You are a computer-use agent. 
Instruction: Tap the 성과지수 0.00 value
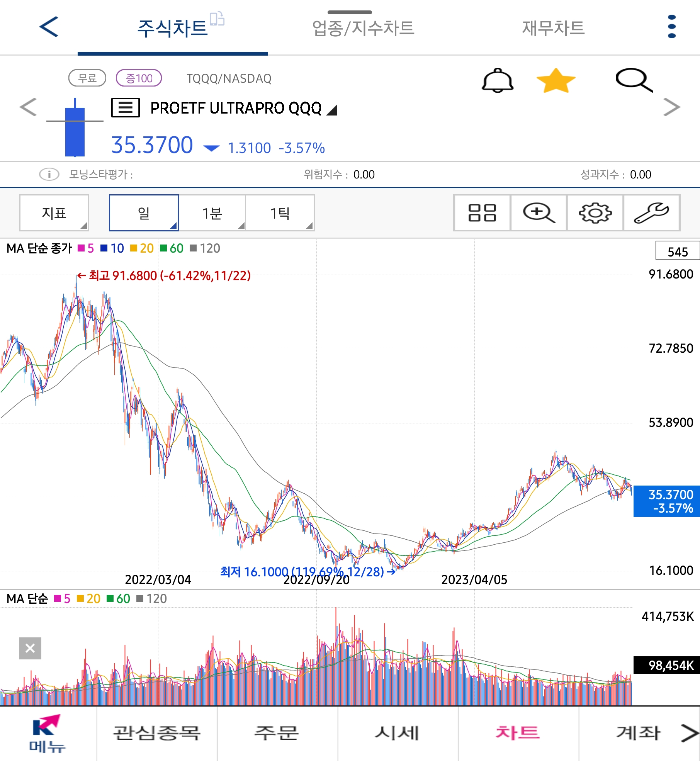pos(641,175)
